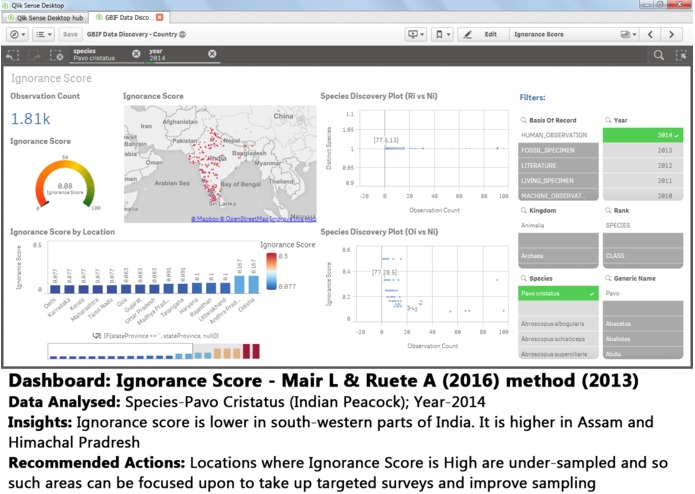The height and width of the screenshot is (494, 695).
Task: Click the app info icon beside Country
Action: coord(182,34)
